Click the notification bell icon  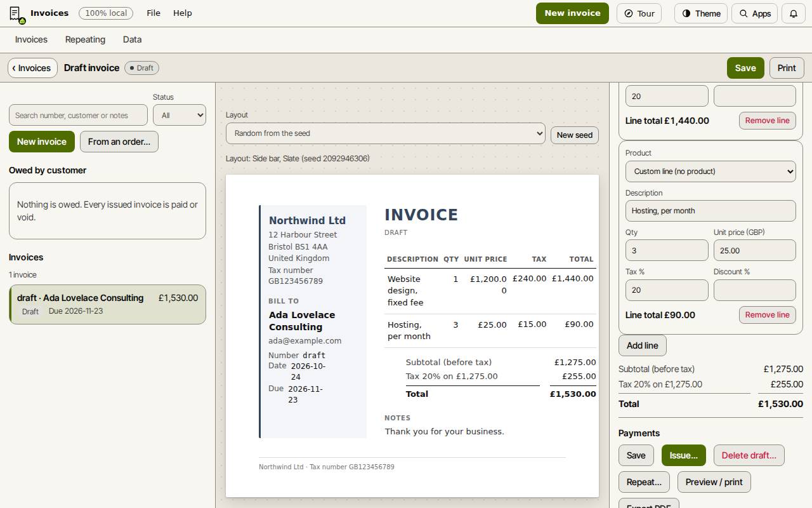[793, 13]
